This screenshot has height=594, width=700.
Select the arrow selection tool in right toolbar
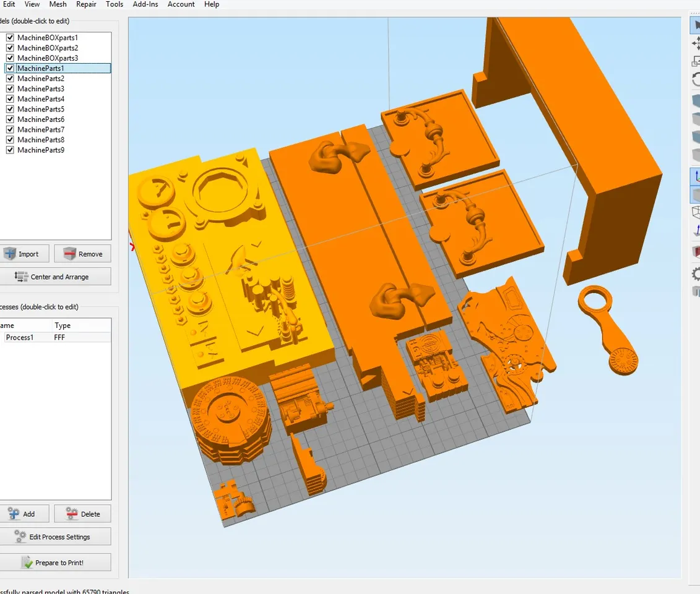click(696, 25)
